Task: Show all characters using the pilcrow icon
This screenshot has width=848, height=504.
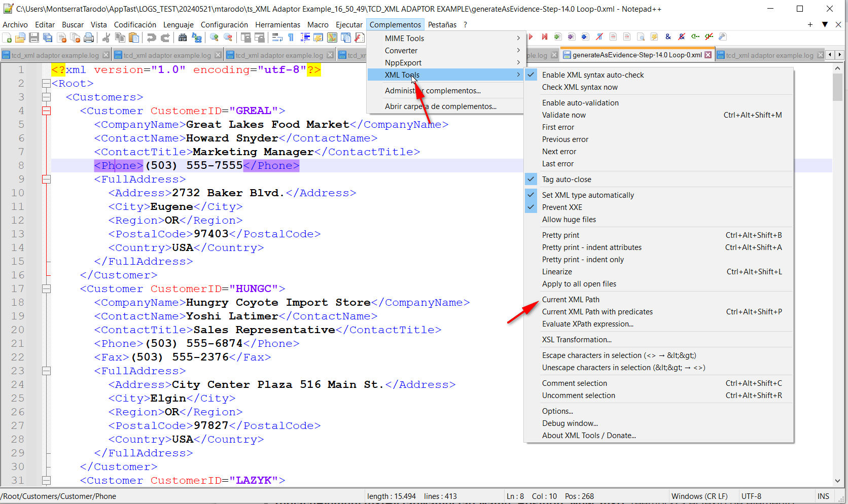Action: (291, 37)
